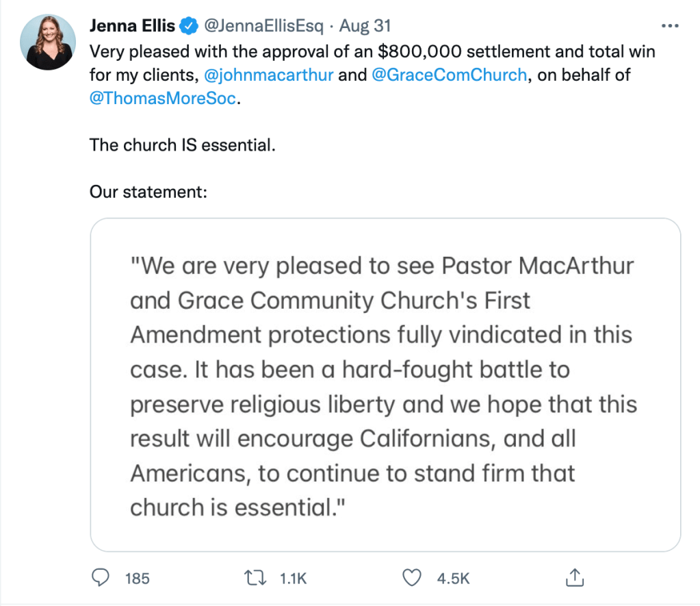700x606 pixels.
Task: Click the 4.5K likes count
Action: tap(453, 579)
